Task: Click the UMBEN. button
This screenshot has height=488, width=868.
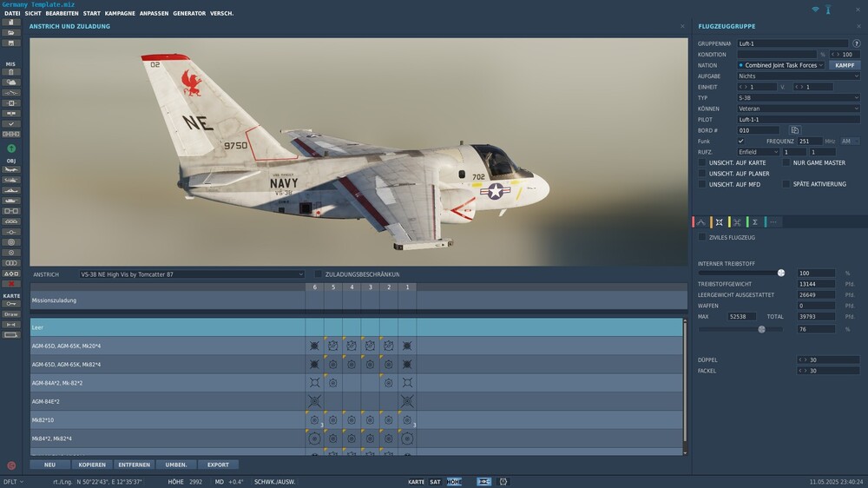Action: coord(176,465)
